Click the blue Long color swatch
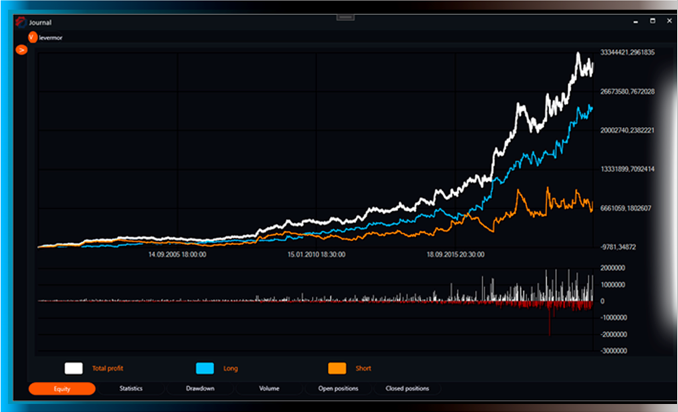Image resolution: width=678 pixels, height=412 pixels. (x=205, y=368)
